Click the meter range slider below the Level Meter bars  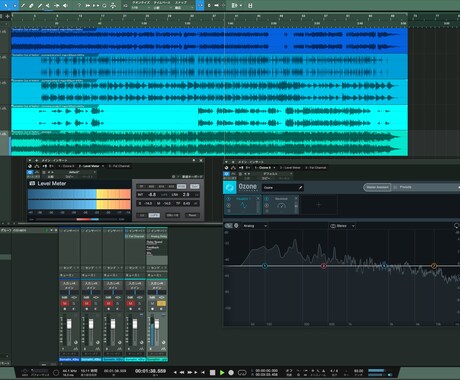click(88, 219)
